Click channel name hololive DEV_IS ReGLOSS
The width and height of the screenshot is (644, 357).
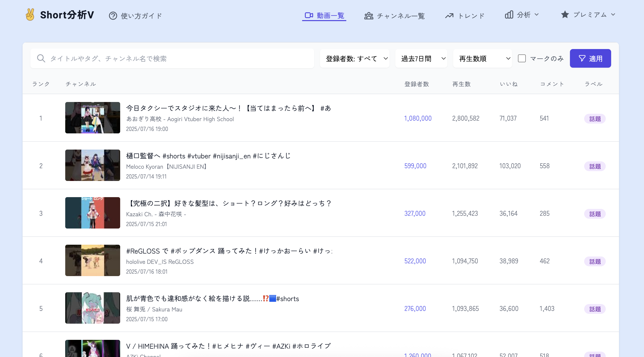click(x=160, y=262)
